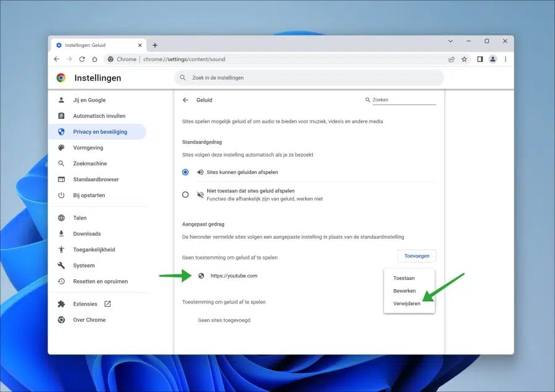Open Systeem settings section
This screenshot has height=392, width=555.
97,266
